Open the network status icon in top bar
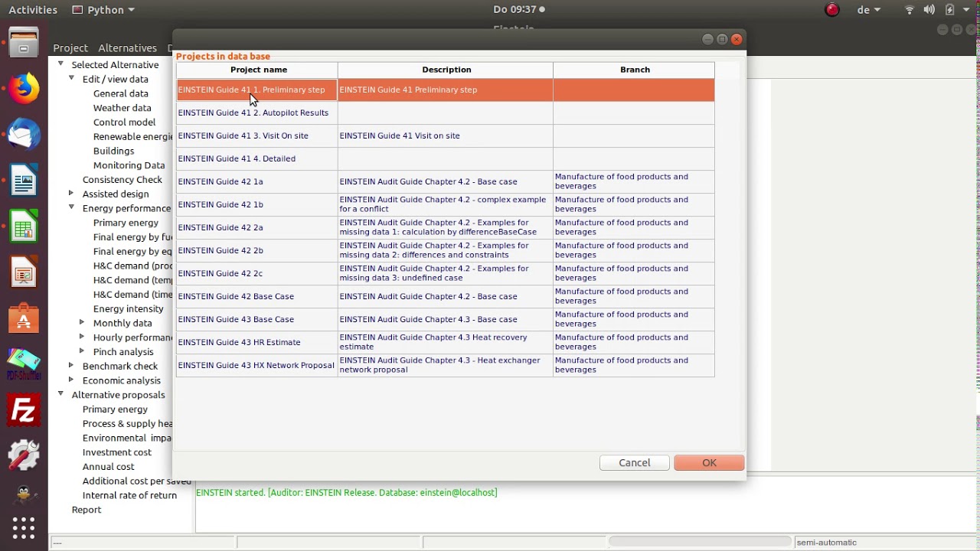This screenshot has height=551, width=980. (x=910, y=10)
